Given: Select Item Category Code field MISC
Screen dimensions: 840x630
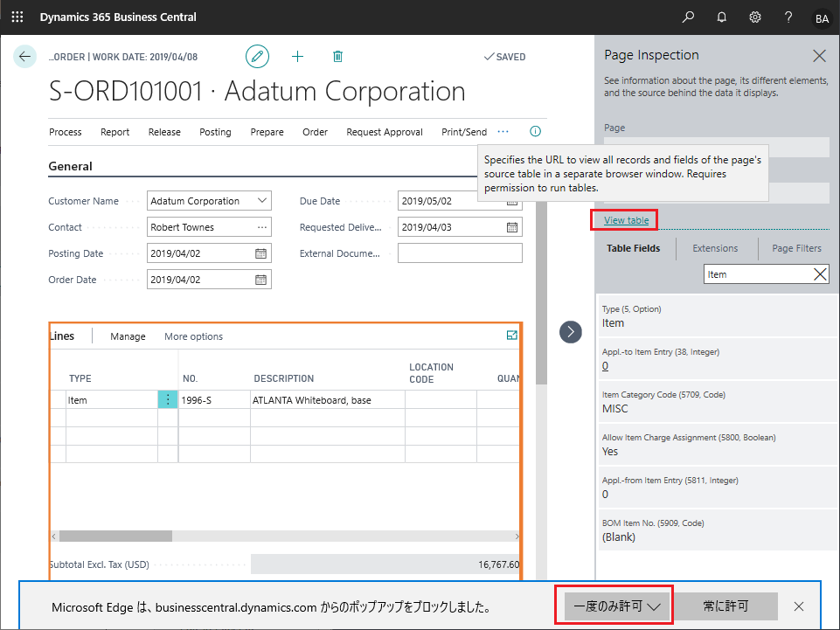Looking at the screenshot, I should 718,402.
